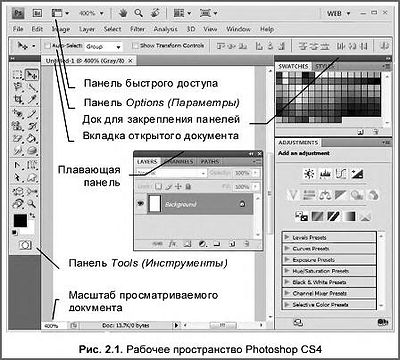Add a Brightness/Contrast adjustment
The width and height of the screenshot is (400, 360).
pos(310,174)
